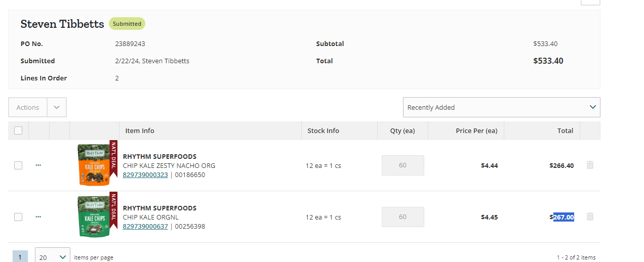
Task: Expand the Actions dropdown arrow
Action: click(57, 107)
